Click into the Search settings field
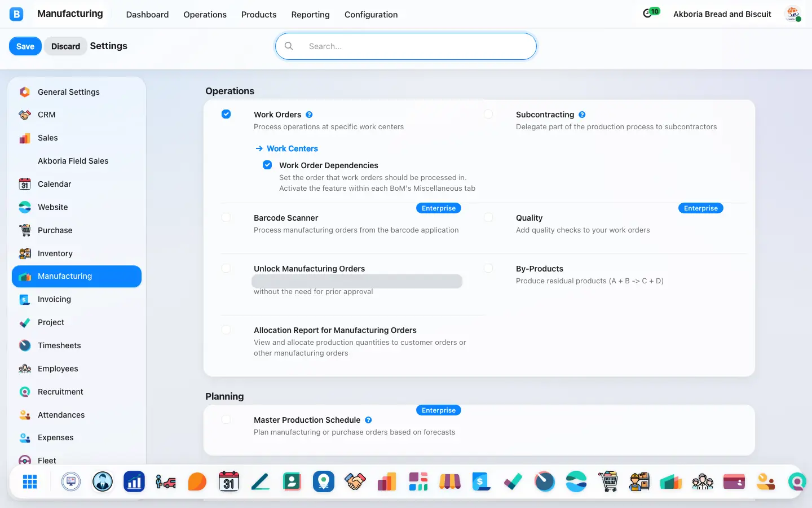This screenshot has height=508, width=812. 406,46
